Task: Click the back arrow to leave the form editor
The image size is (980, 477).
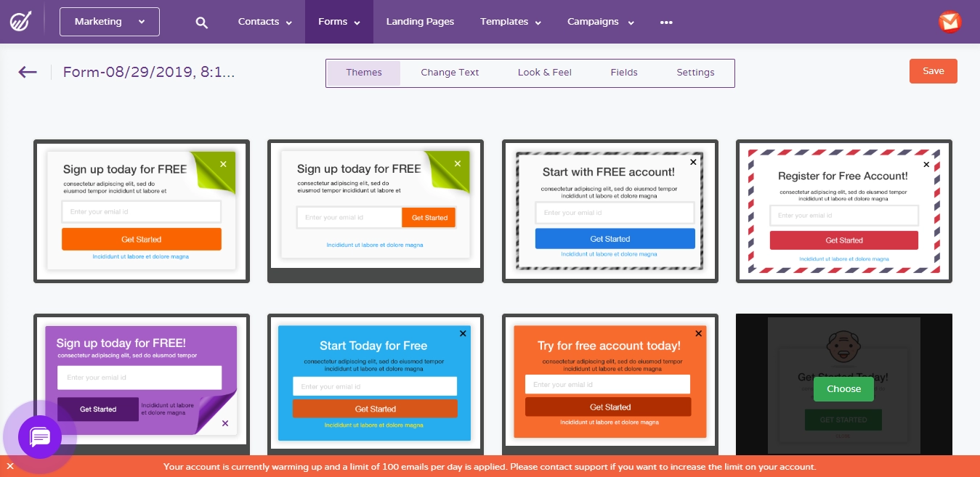Action: pos(27,72)
